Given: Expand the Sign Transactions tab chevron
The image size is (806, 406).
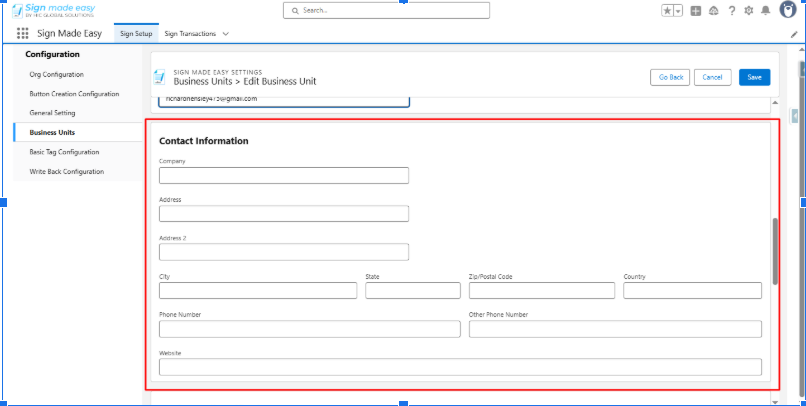Looking at the screenshot, I should point(225,34).
